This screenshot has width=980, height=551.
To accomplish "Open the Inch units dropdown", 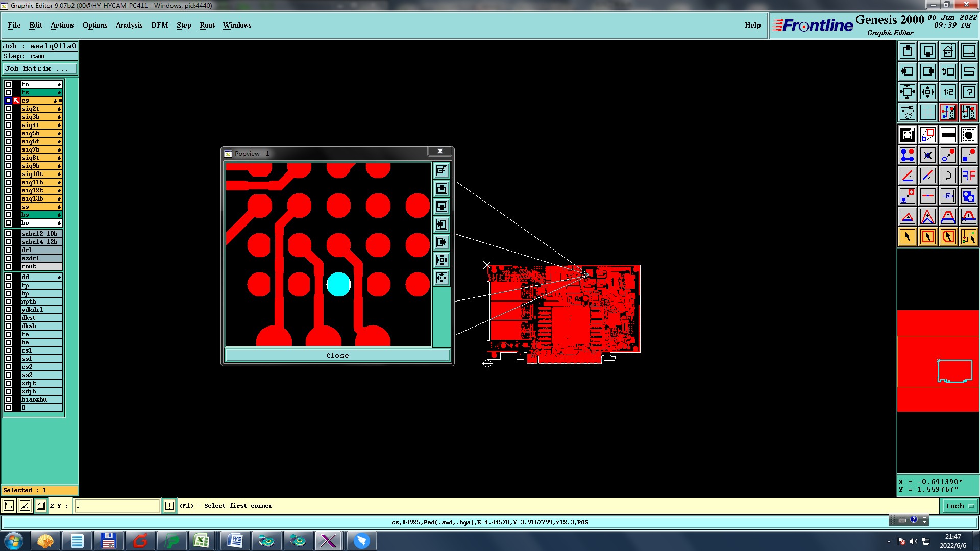I will [960, 506].
